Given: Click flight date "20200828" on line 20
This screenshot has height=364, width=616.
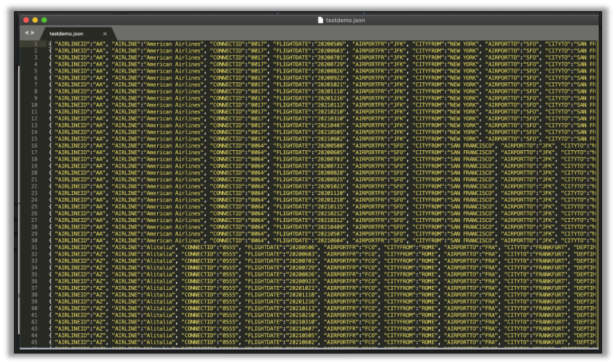Looking at the screenshot, I should (x=330, y=173).
